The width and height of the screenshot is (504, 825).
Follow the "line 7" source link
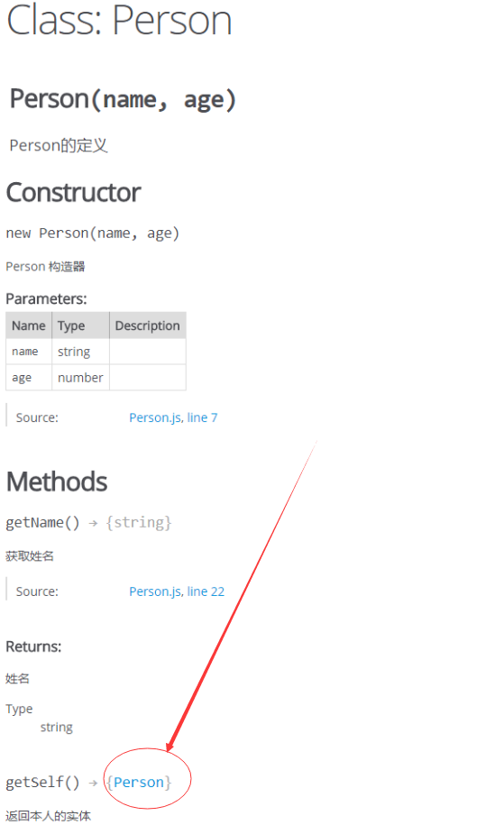pyautogui.click(x=202, y=417)
